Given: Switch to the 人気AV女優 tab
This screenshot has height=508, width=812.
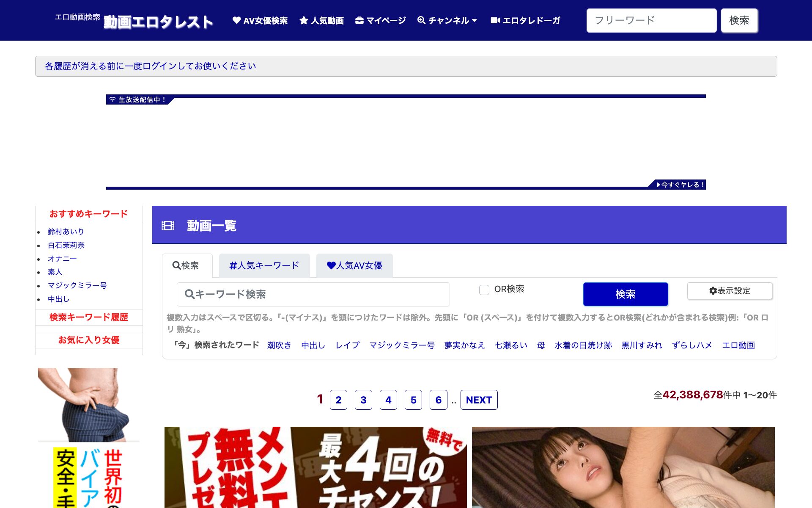Looking at the screenshot, I should 354,265.
